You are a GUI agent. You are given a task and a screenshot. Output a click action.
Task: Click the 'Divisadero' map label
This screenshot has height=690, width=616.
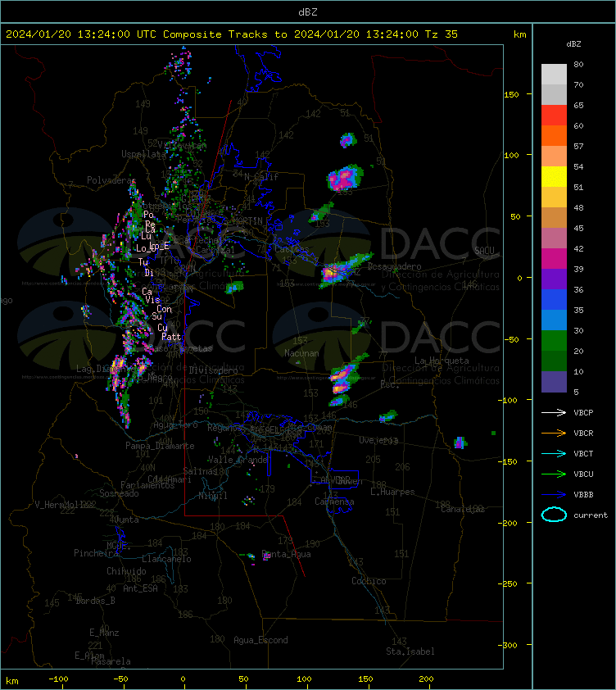point(213,370)
